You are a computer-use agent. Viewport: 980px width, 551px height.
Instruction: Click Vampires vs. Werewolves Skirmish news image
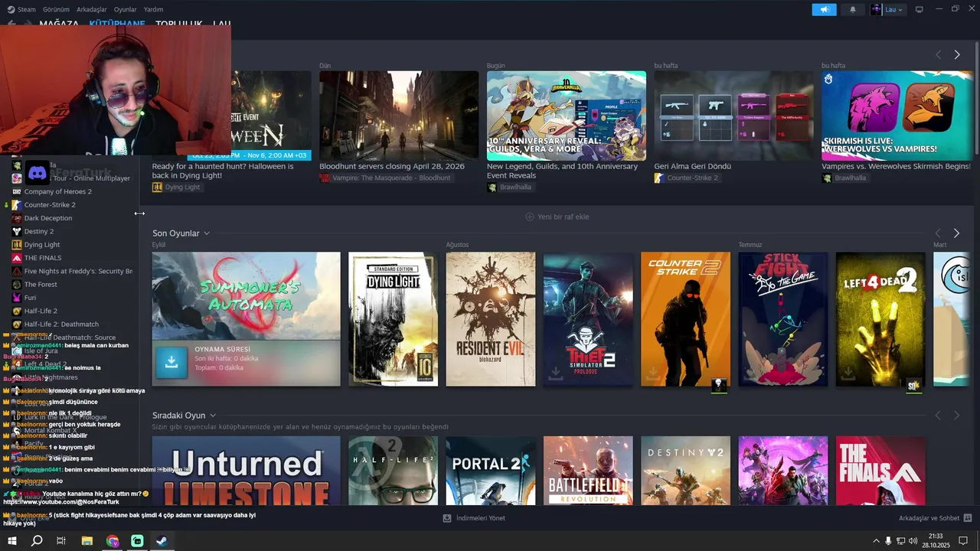pyautogui.click(x=897, y=116)
